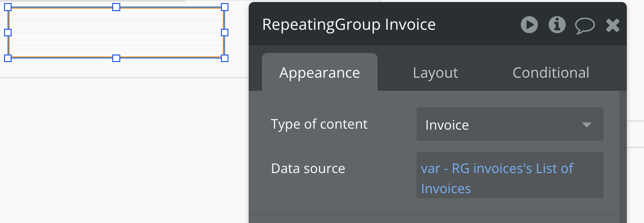Switch to the Appearance tab
Image resolution: width=644 pixels, height=223 pixels.
319,73
